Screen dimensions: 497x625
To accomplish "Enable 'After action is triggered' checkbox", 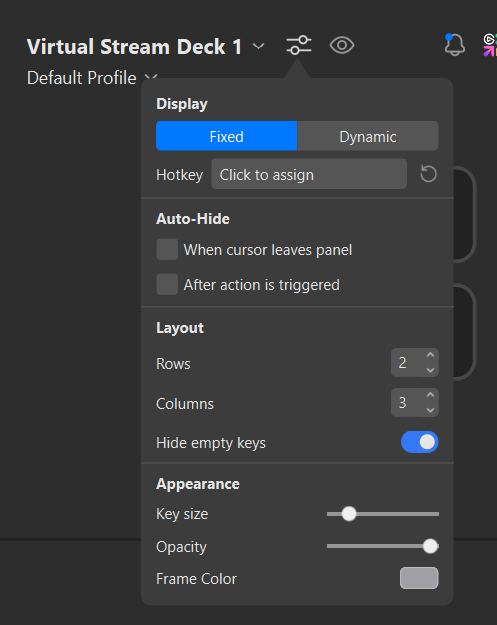I will [167, 284].
